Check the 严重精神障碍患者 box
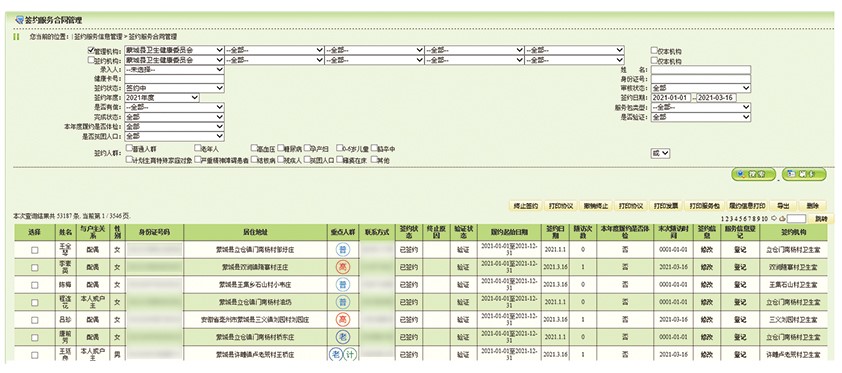 (198, 159)
